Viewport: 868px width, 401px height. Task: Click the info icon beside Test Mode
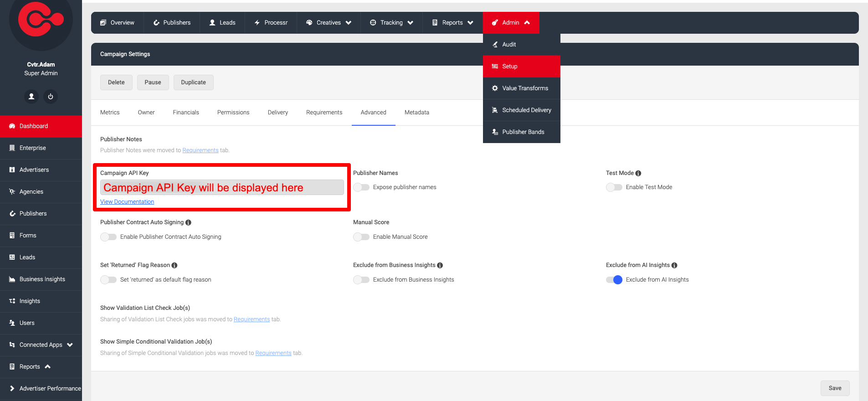click(638, 173)
